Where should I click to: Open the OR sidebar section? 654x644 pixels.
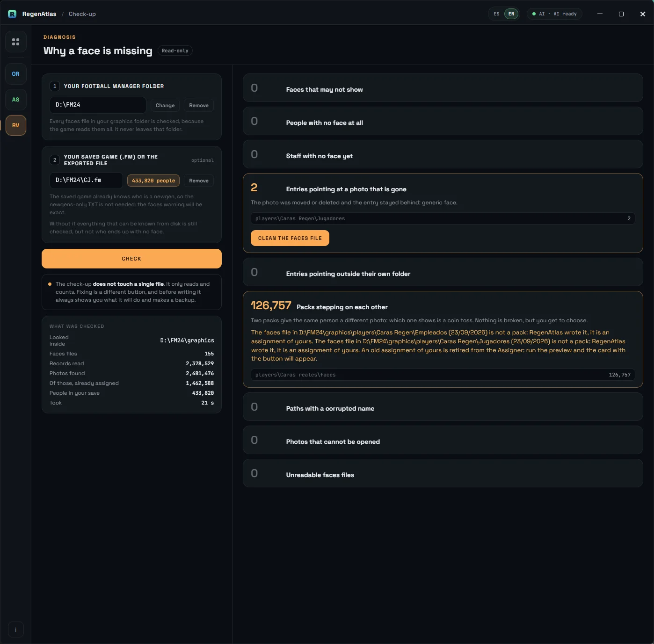[15, 74]
